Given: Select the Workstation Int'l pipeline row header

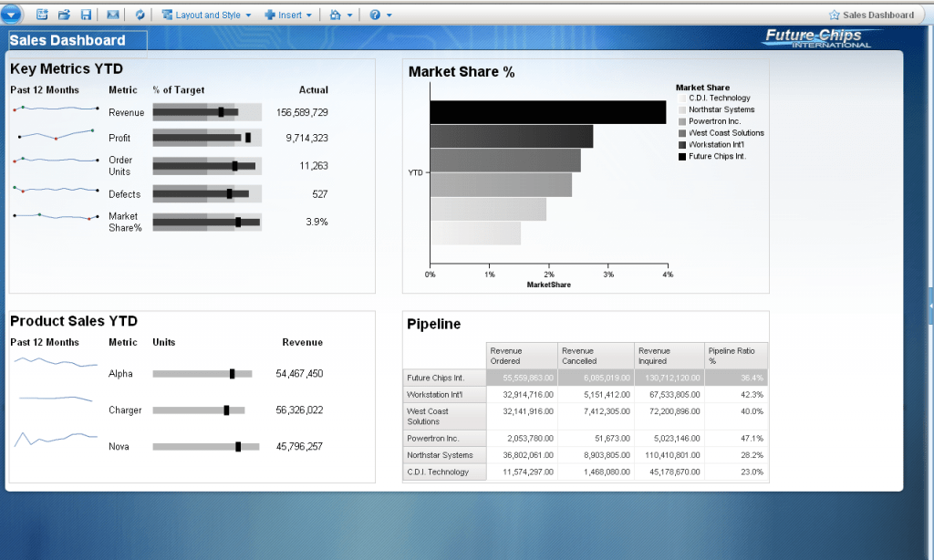Looking at the screenshot, I should click(444, 394).
